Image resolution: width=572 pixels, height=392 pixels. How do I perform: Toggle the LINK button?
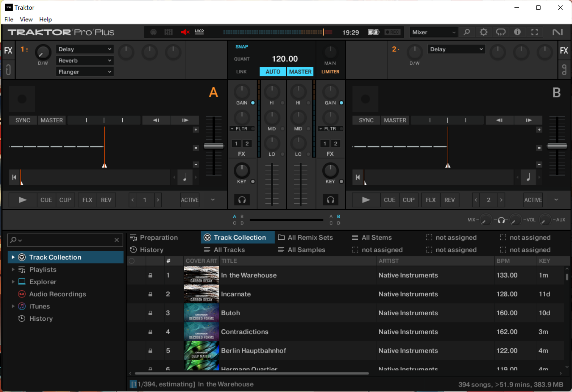(241, 72)
